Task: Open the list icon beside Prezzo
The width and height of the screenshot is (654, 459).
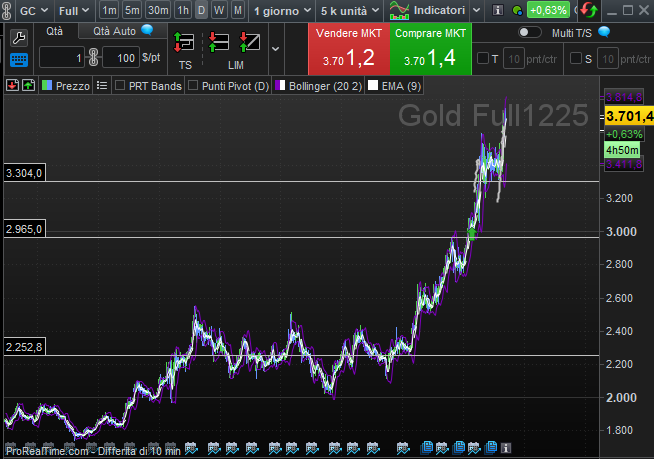Action: [102, 86]
